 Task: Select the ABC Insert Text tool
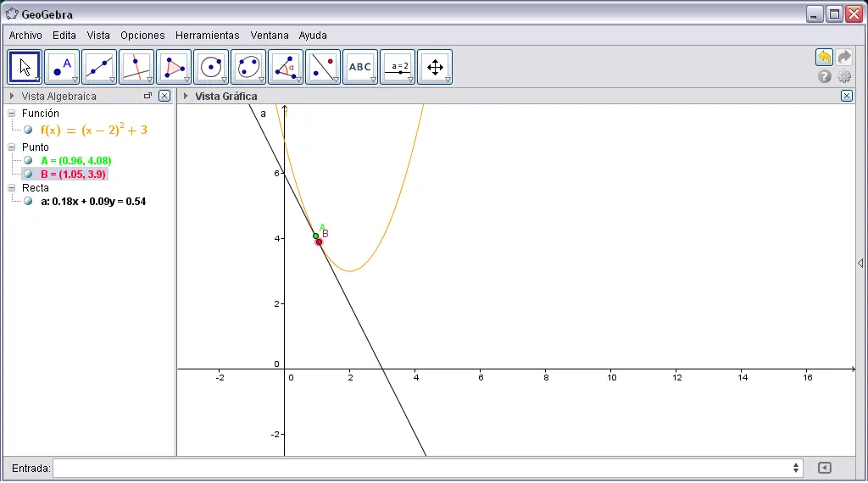click(360, 67)
